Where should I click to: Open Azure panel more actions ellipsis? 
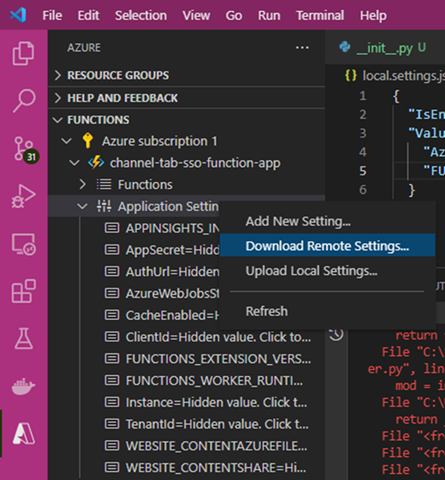click(302, 48)
